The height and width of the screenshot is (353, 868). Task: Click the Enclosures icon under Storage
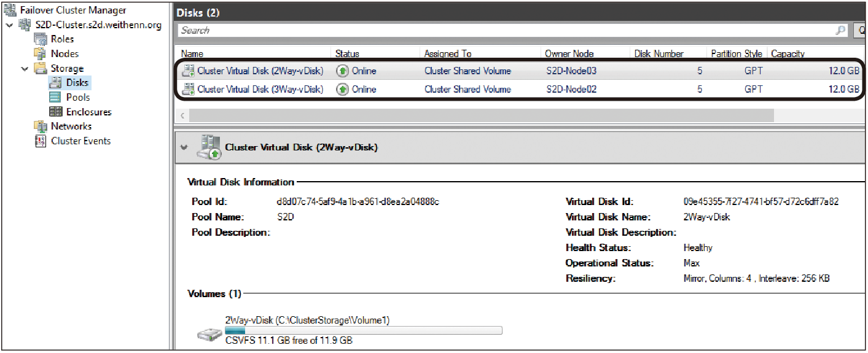pyautogui.click(x=55, y=112)
